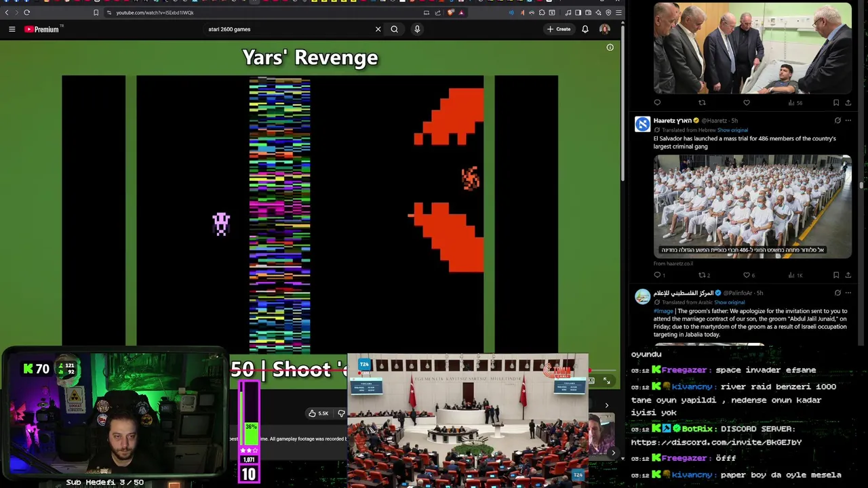Repost the top hospital photo tweet
This screenshot has width=868, height=488.
tap(702, 103)
